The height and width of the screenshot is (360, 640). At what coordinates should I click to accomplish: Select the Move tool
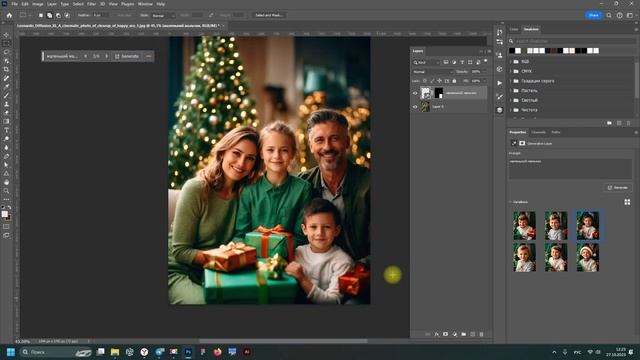pyautogui.click(x=6, y=35)
